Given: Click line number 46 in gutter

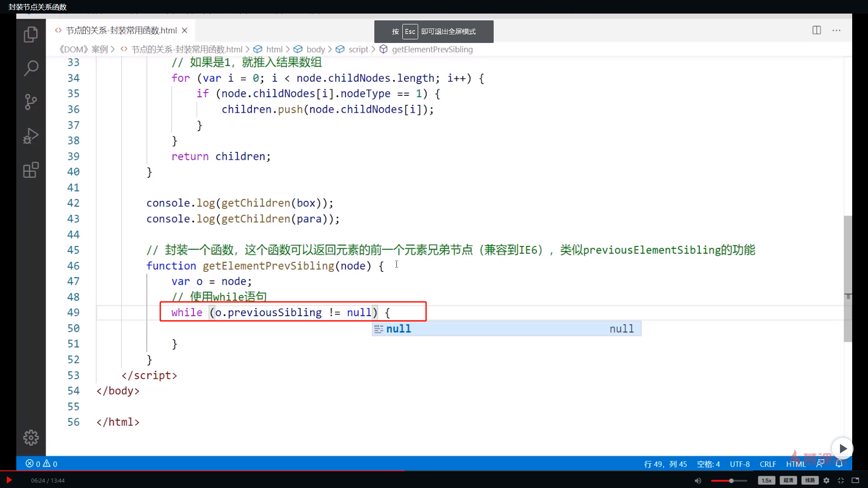Looking at the screenshot, I should pos(73,266).
